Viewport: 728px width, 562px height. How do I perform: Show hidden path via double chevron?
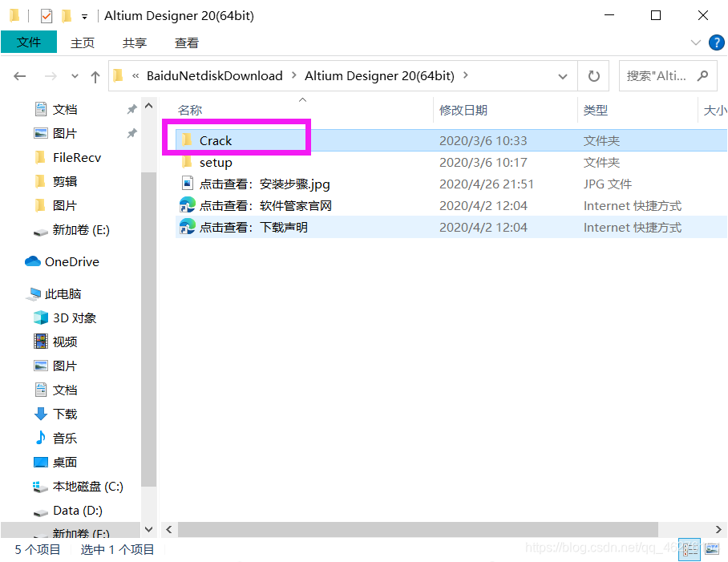pyautogui.click(x=135, y=75)
